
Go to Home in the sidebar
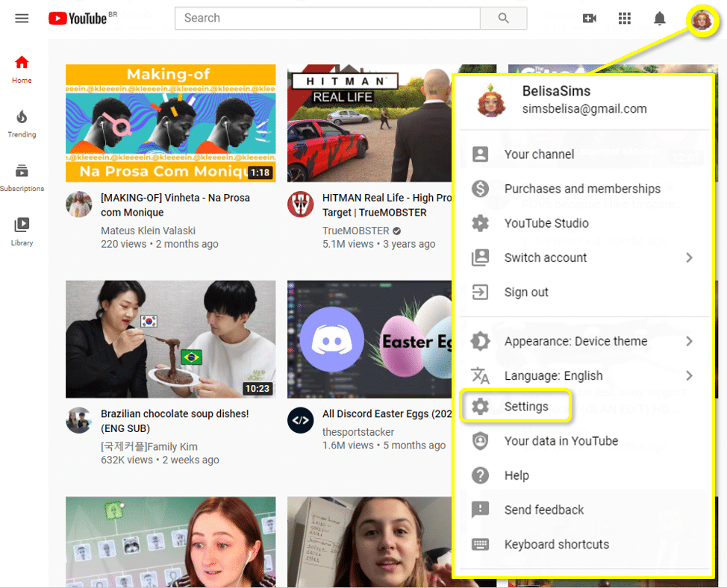(x=22, y=69)
